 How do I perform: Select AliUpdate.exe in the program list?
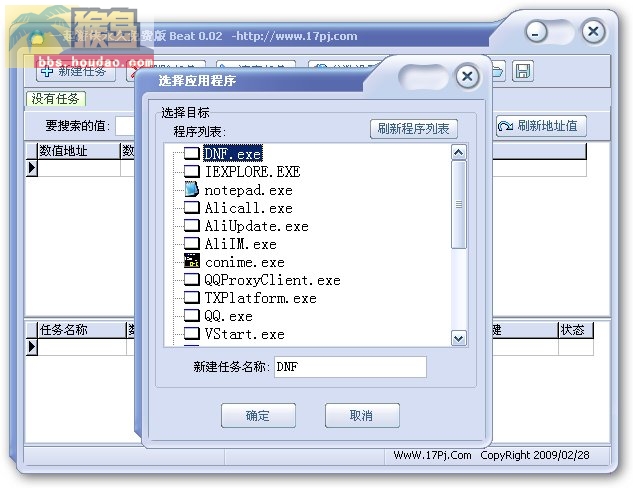coord(257,226)
